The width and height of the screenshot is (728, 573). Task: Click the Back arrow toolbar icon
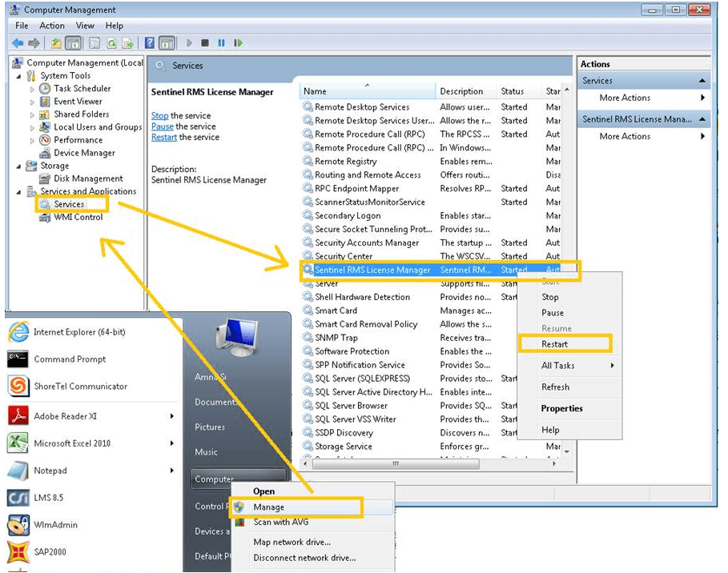coord(18,43)
